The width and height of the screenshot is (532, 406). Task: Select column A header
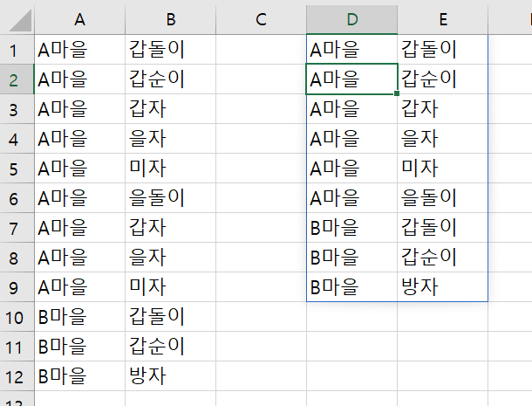79,20
